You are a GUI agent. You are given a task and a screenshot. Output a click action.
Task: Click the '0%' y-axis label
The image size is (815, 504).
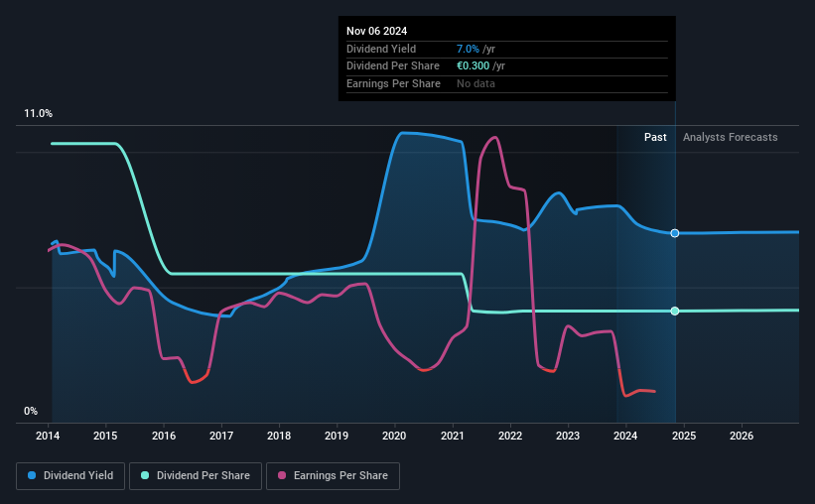pyautogui.click(x=31, y=411)
